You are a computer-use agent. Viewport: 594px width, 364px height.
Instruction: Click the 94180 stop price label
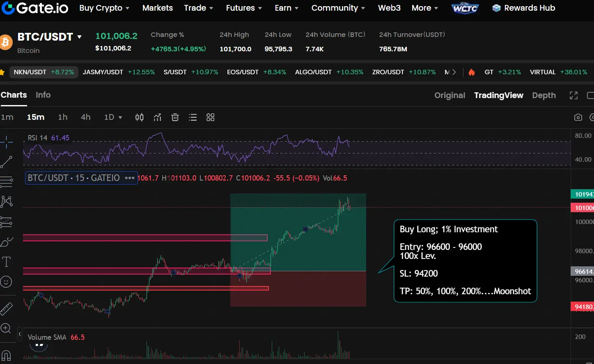click(582, 307)
